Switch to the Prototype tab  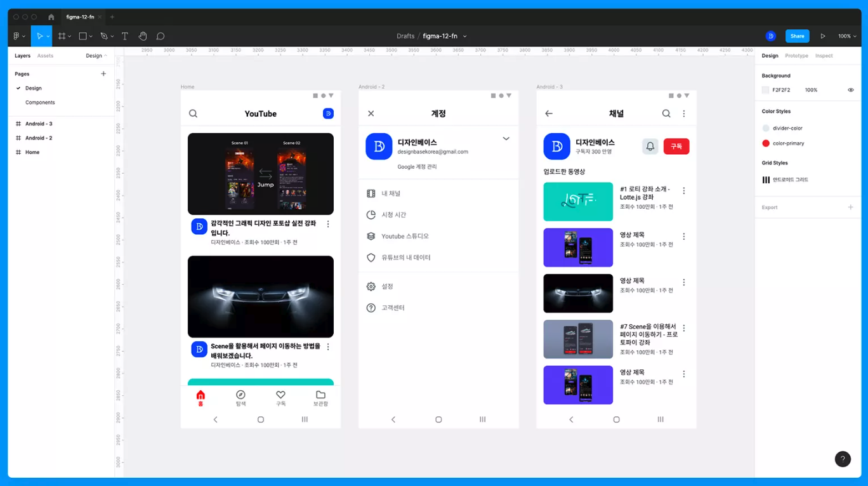(796, 56)
